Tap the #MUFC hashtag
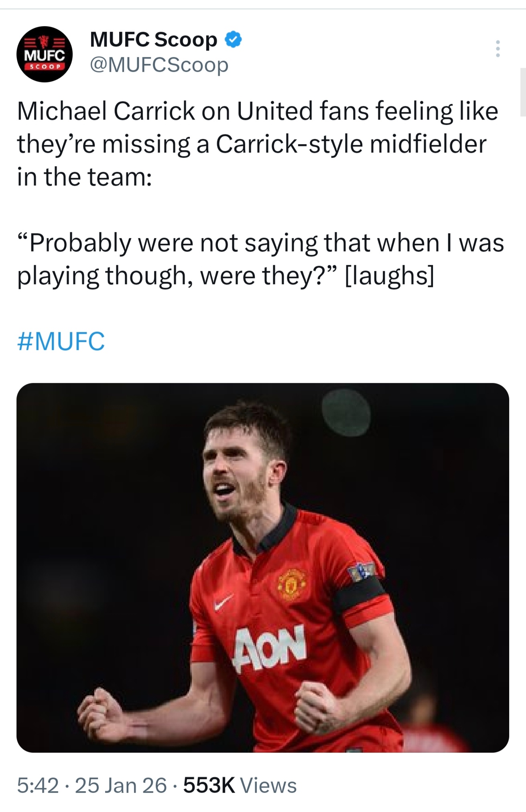This screenshot has width=526, height=812. tap(61, 341)
